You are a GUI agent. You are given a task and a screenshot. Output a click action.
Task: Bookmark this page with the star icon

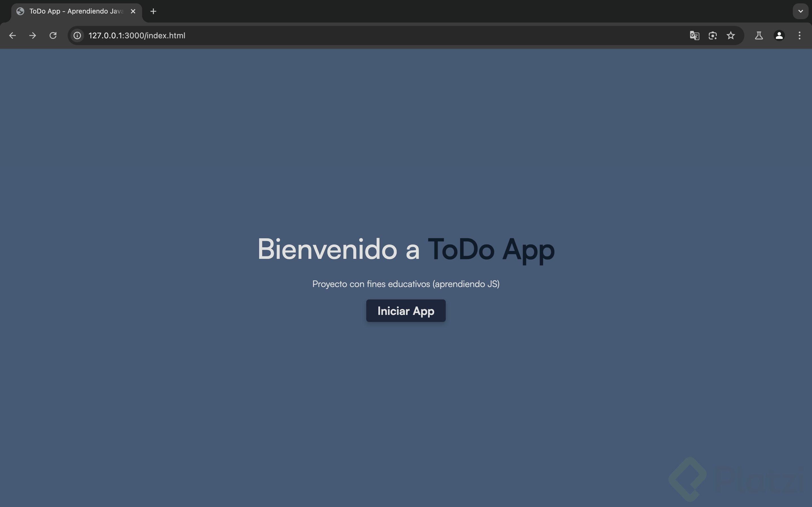pyautogui.click(x=731, y=35)
